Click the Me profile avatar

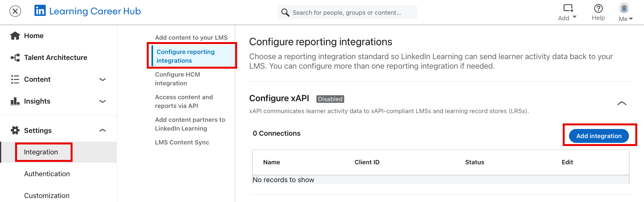[x=624, y=8]
